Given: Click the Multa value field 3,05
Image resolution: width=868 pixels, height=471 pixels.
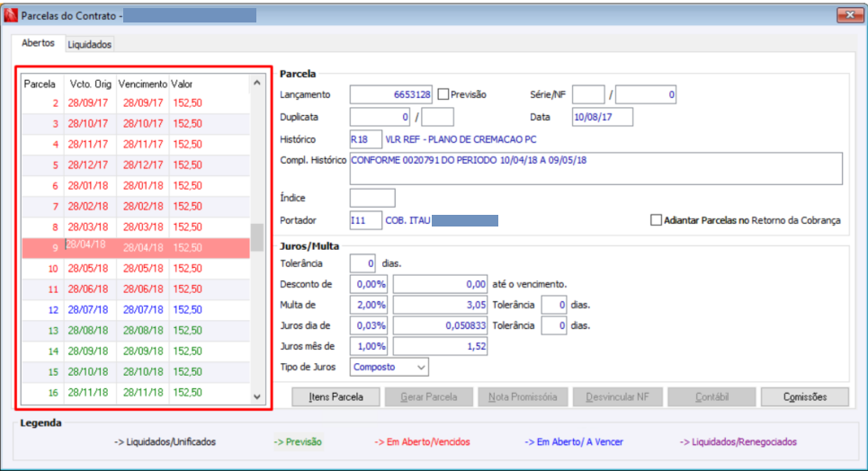Looking at the screenshot, I should [440, 305].
